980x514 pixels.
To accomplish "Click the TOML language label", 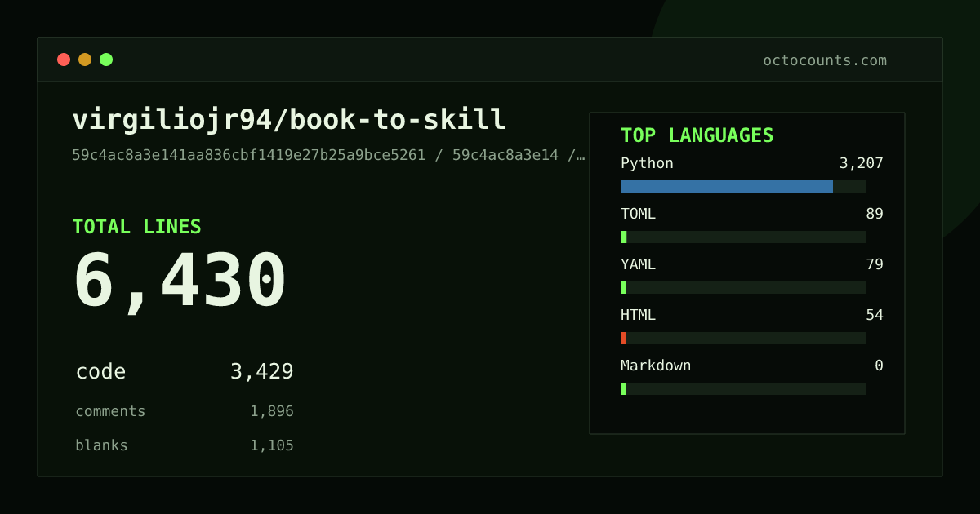I will 638,214.
